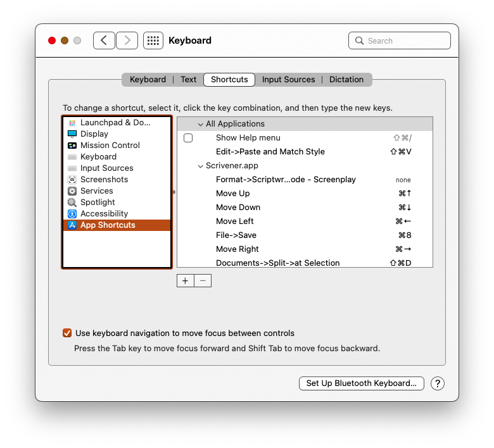Select Input Sources category row label
Image resolution: width=494 pixels, height=448 pixels.
107,168
